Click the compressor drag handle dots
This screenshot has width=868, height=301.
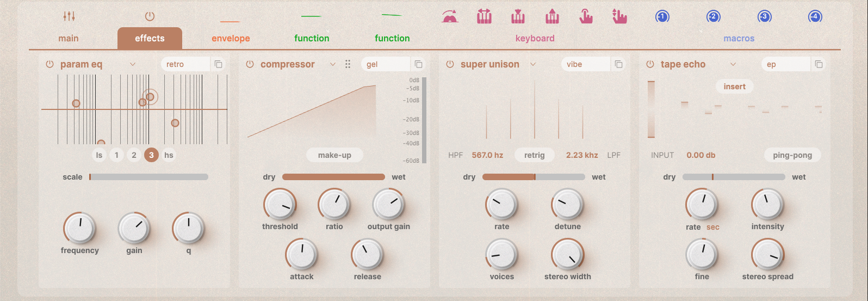tap(348, 64)
